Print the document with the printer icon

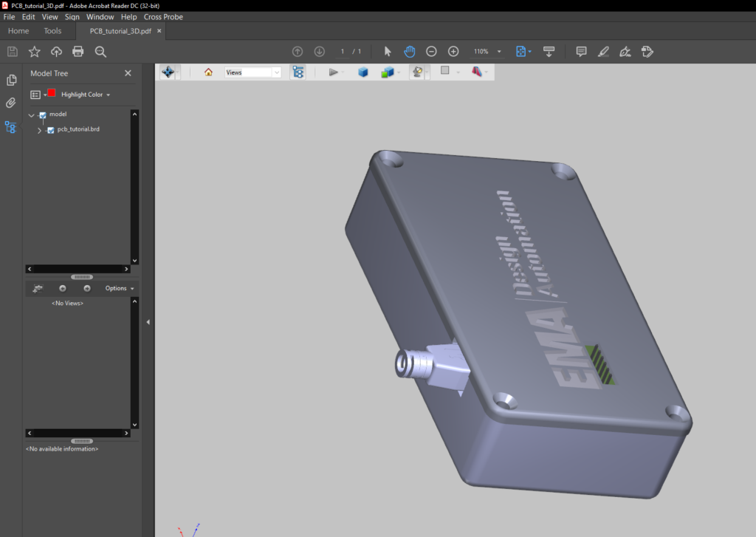78,52
